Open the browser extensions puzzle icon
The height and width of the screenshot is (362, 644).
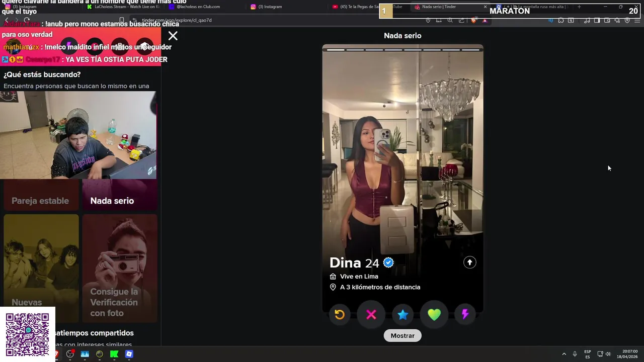tap(561, 20)
